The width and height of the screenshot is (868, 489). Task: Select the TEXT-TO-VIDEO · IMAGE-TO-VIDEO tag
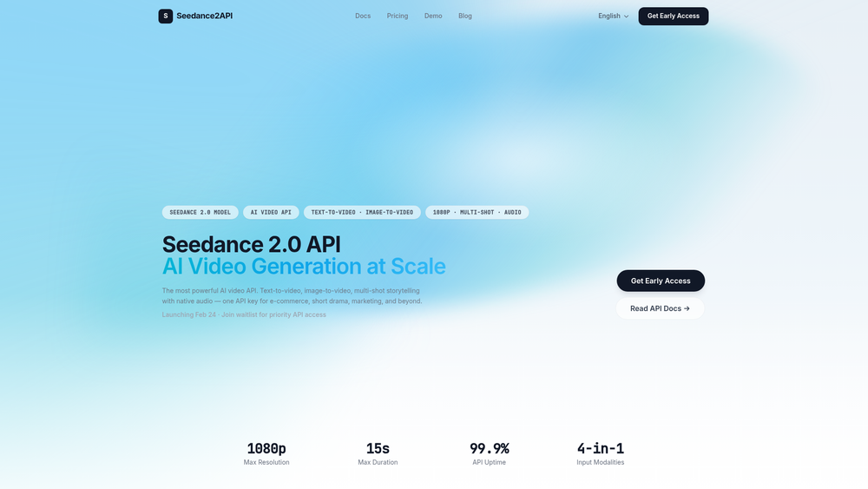[362, 212]
